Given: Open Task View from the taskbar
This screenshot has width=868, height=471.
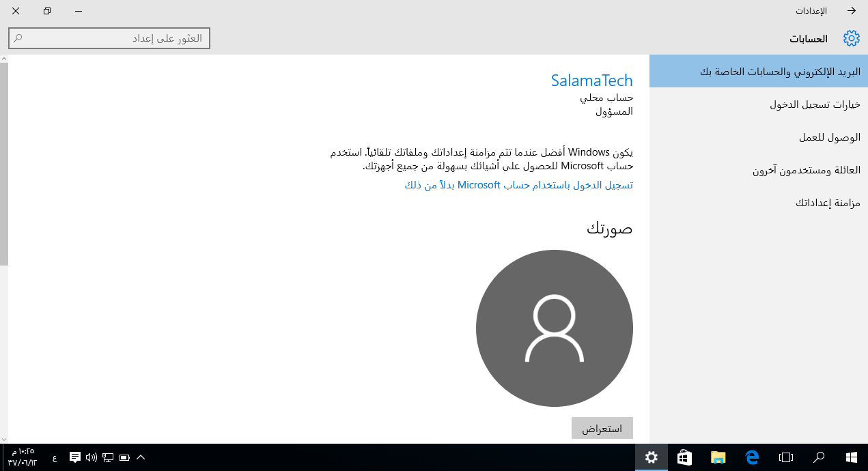Looking at the screenshot, I should point(786,457).
